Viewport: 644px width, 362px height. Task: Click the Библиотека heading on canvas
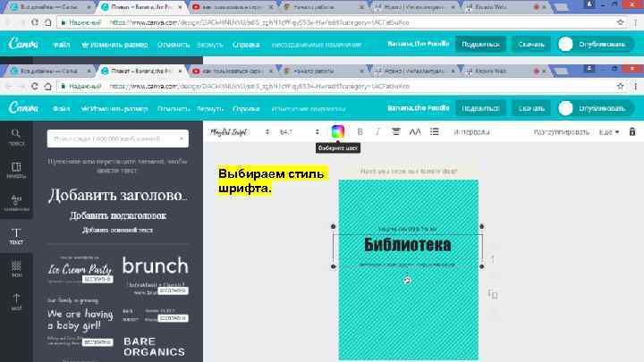[x=408, y=245]
